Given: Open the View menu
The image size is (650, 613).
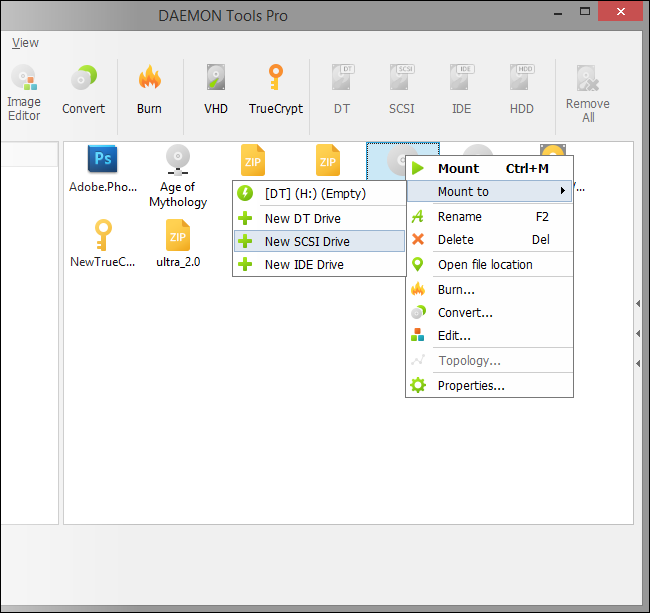Looking at the screenshot, I should click(25, 43).
